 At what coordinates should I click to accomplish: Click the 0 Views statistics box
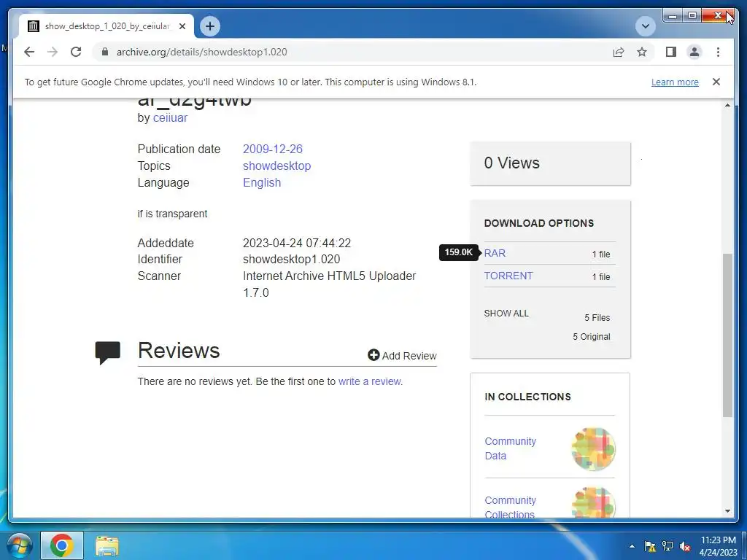[550, 163]
